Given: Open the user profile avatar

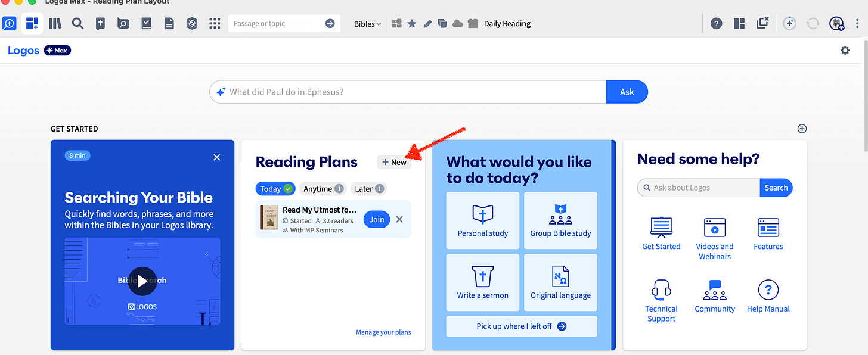Looking at the screenshot, I should coord(836,24).
